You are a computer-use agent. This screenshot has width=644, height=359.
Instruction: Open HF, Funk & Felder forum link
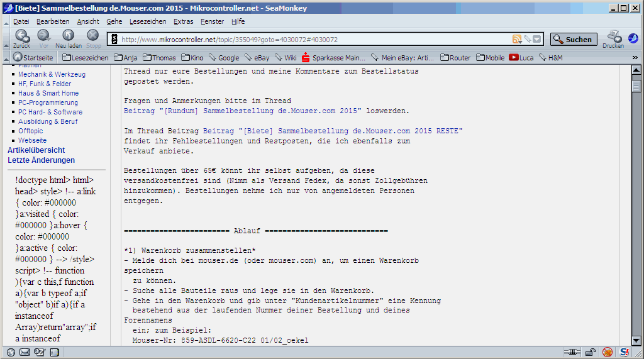(45, 84)
